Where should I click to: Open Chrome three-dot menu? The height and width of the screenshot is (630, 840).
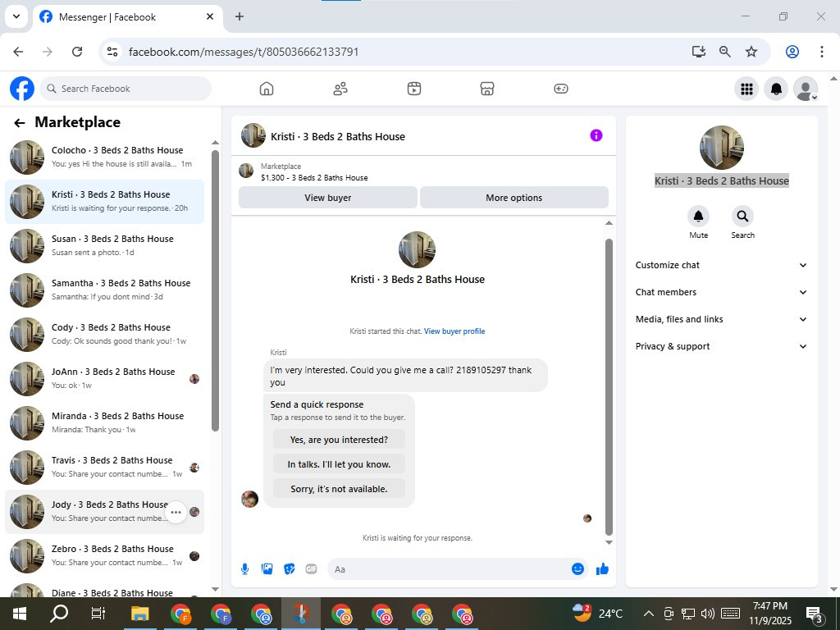point(822,52)
